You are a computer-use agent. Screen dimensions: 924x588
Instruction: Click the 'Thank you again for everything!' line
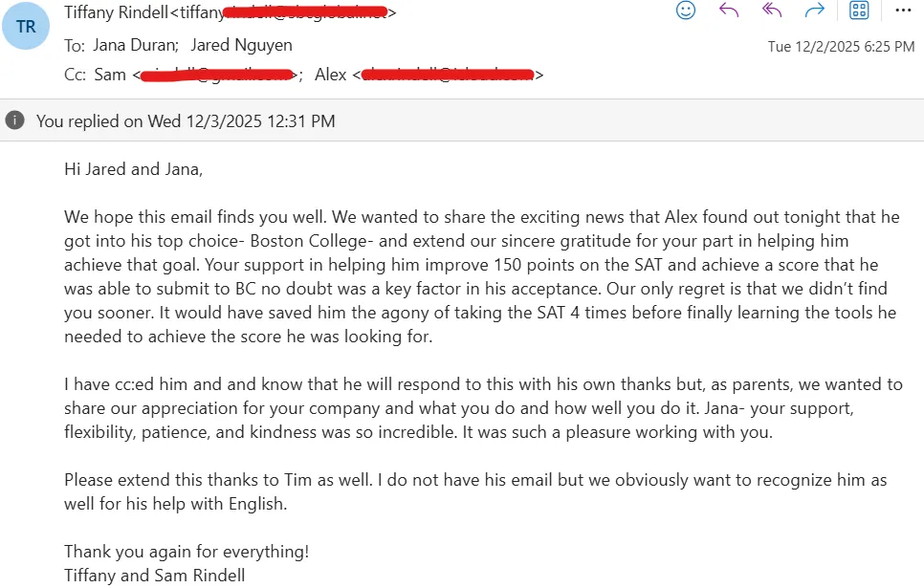(187, 552)
